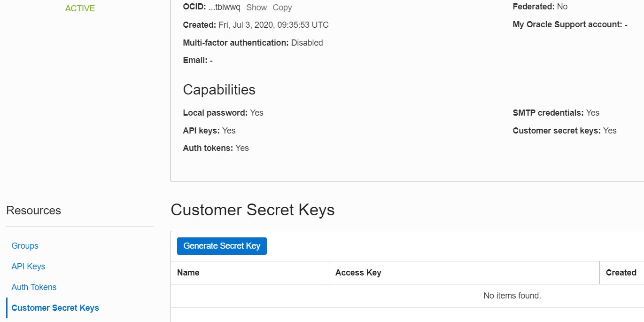Click the Generate Secret Key button
The height and width of the screenshot is (322, 644).
tap(222, 246)
